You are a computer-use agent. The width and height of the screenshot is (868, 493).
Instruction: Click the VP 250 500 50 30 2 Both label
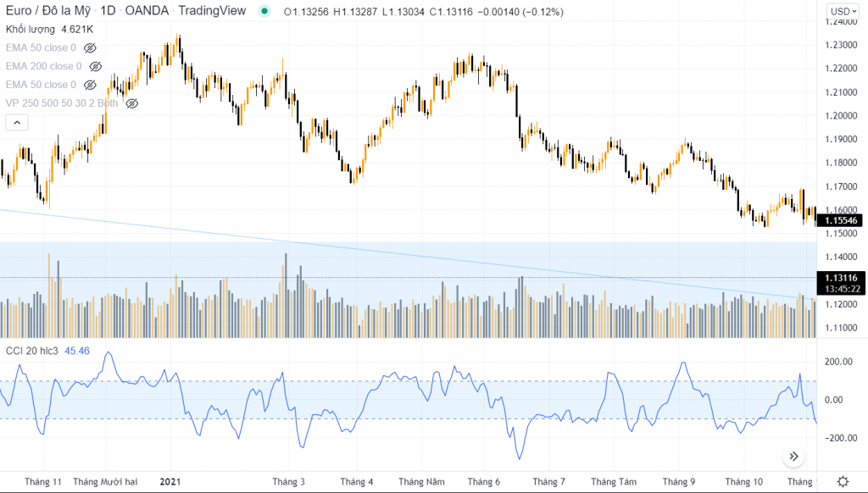point(61,103)
